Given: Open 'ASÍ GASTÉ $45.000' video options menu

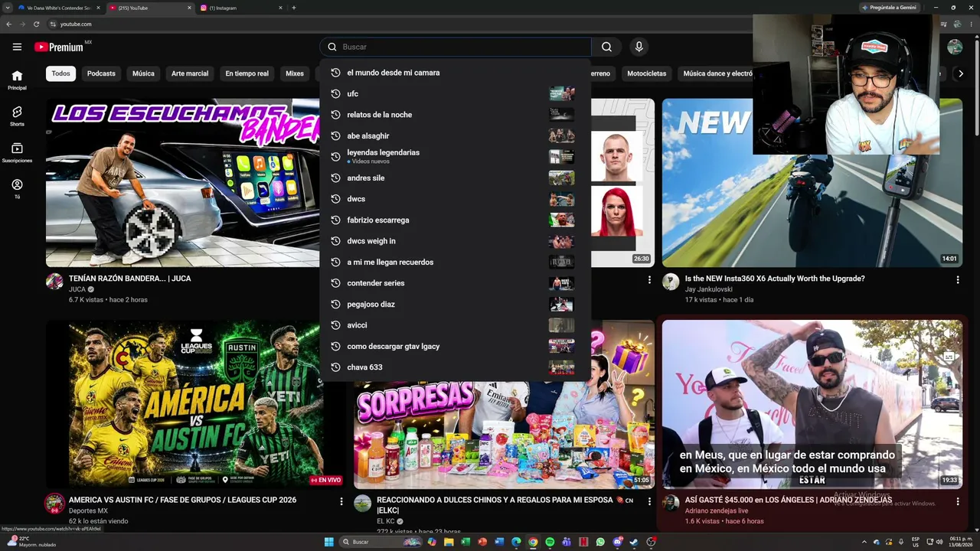Looking at the screenshot, I should coord(957,501).
